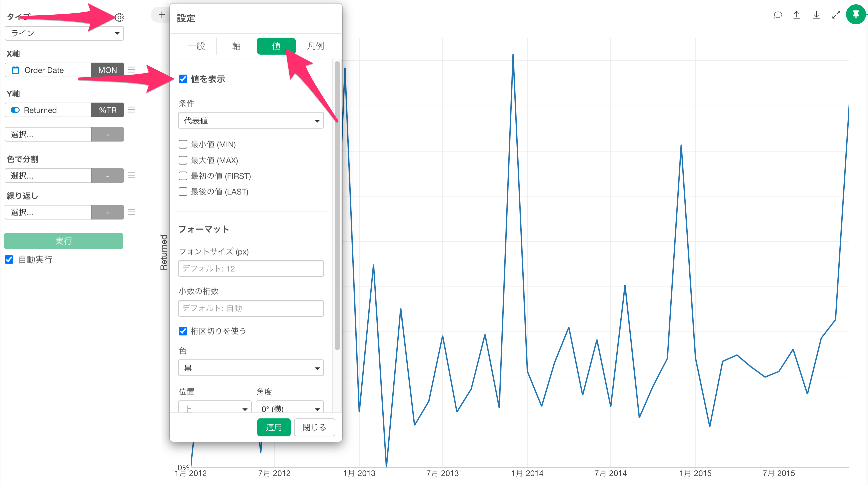868x485 pixels.
Task: Enable 最大値 (MAX) checkbox
Action: point(183,160)
